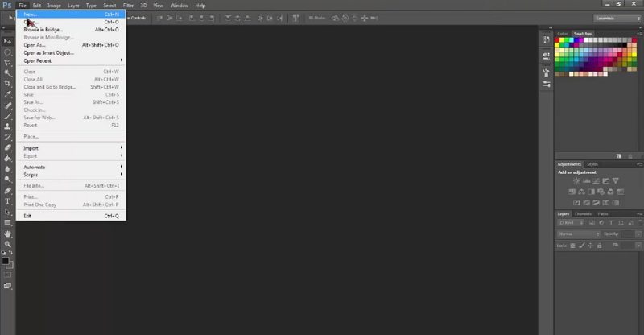This screenshot has height=335, width=644.
Task: Create new swatch in Swatches panel
Action: [619, 156]
